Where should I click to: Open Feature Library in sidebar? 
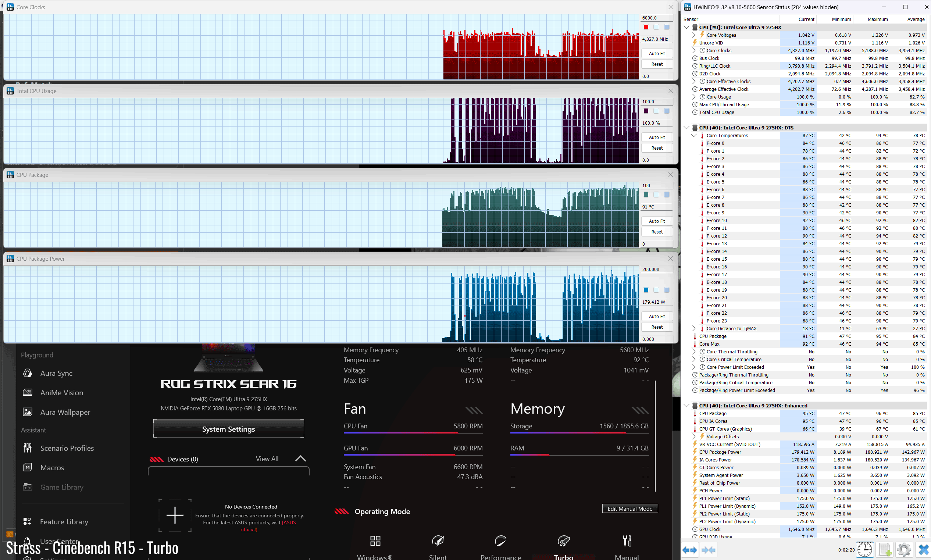click(x=56, y=521)
